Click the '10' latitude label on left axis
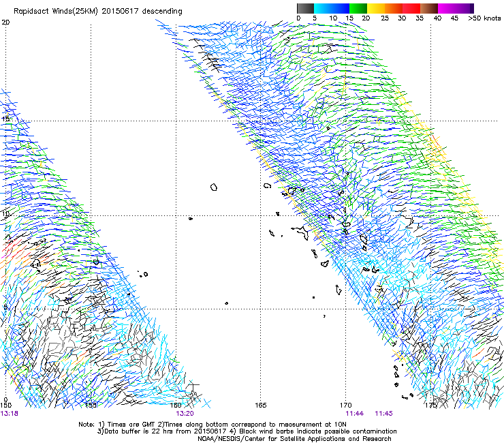504x443 pixels. pyautogui.click(x=5, y=214)
